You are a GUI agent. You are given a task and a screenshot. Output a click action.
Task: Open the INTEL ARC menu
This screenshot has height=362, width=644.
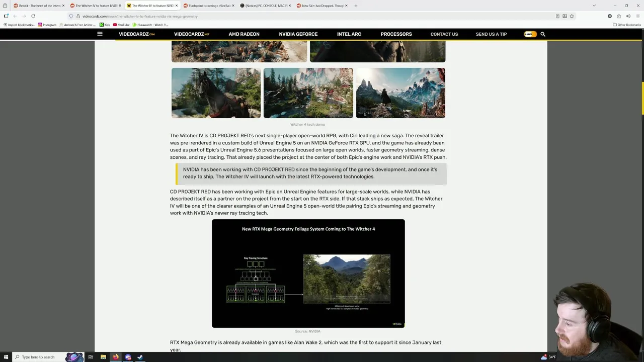click(349, 34)
